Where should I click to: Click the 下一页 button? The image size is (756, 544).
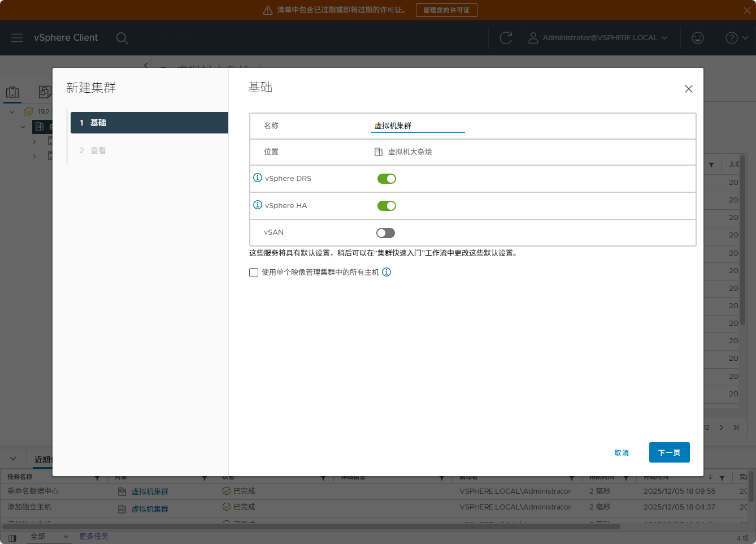point(669,452)
